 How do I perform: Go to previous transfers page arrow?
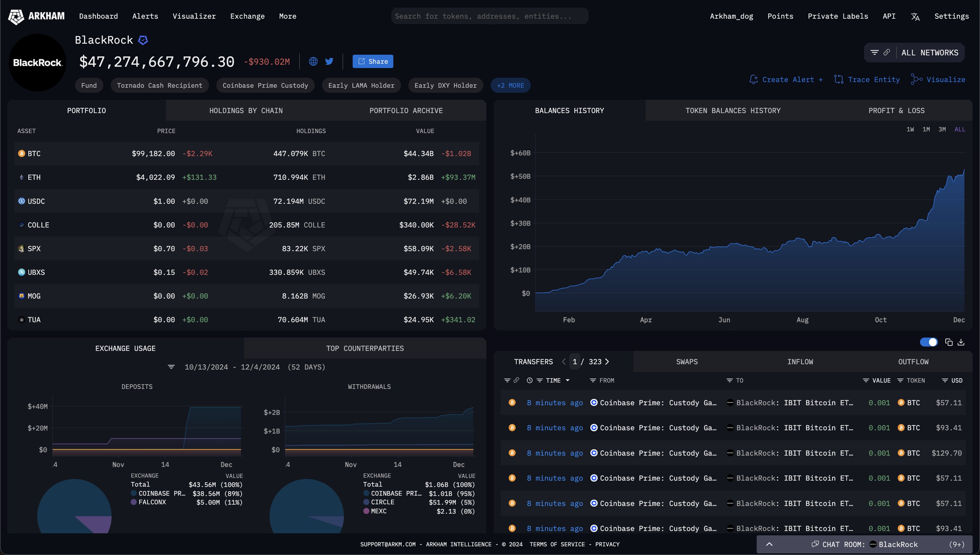[564, 362]
